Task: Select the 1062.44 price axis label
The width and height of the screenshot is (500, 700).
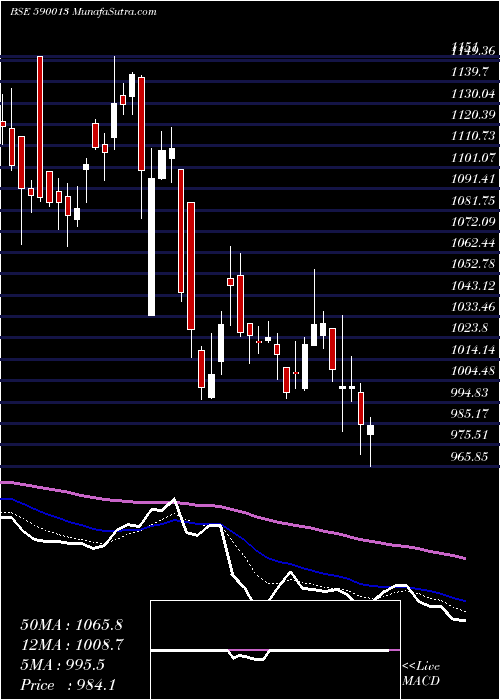Action: pos(473,243)
